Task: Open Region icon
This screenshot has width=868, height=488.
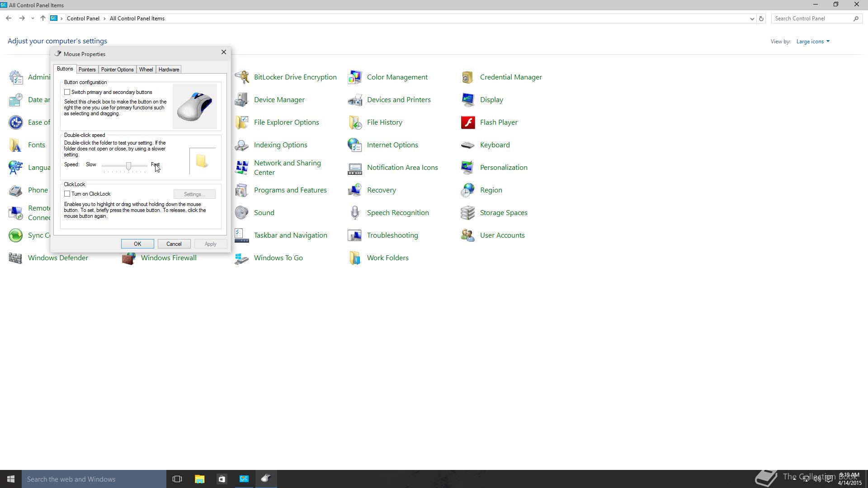Action: [x=468, y=190]
